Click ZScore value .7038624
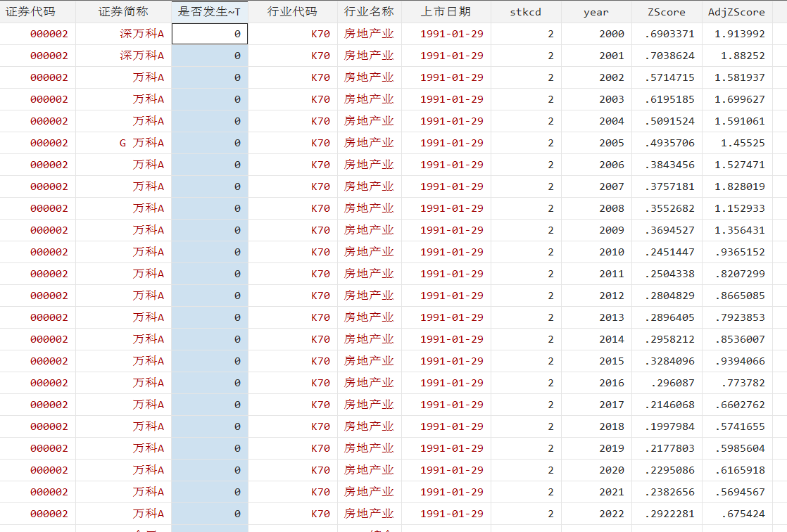This screenshot has height=532, width=787. pos(669,56)
